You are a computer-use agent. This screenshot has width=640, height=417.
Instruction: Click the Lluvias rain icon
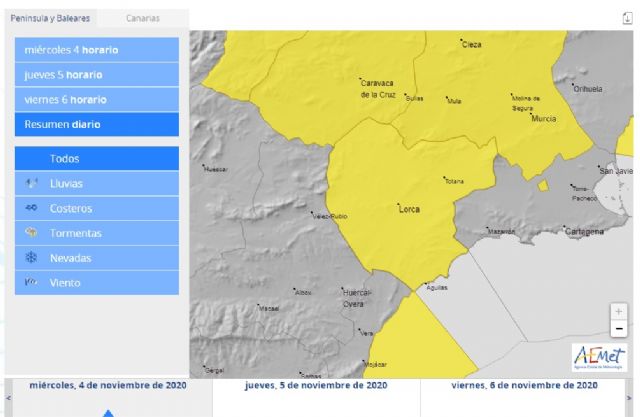coord(31,183)
